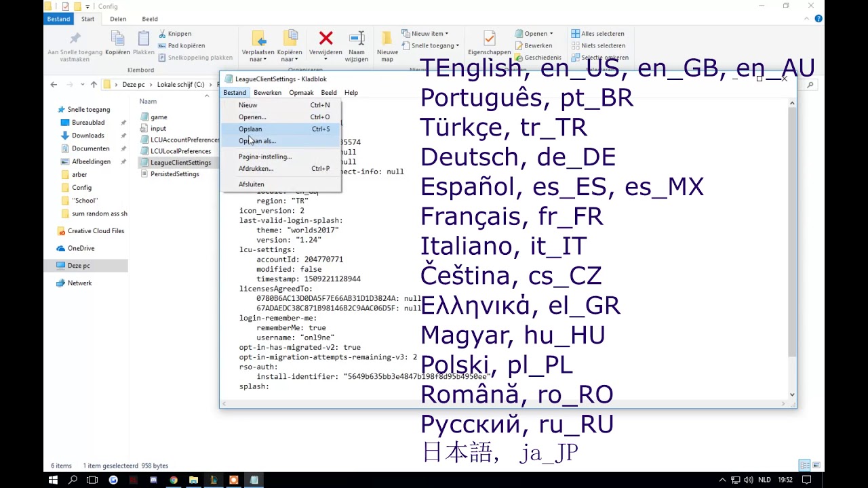Click Lokale schijf (C:) breadcrumb
This screenshot has width=868, height=488.
point(180,85)
